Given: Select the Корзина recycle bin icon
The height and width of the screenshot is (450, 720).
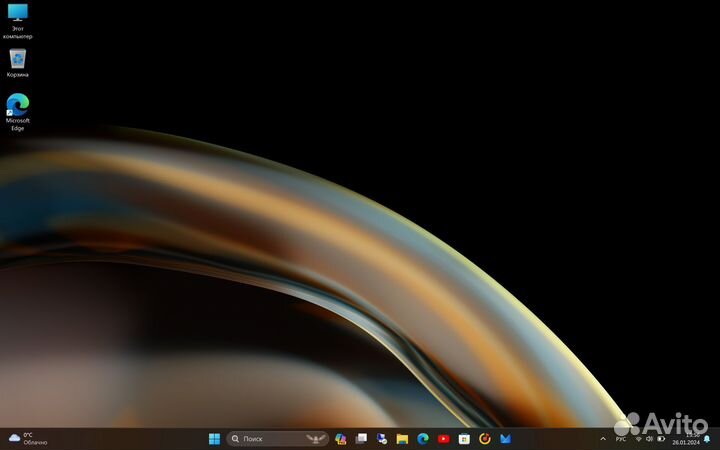Looking at the screenshot, I should point(18,62).
